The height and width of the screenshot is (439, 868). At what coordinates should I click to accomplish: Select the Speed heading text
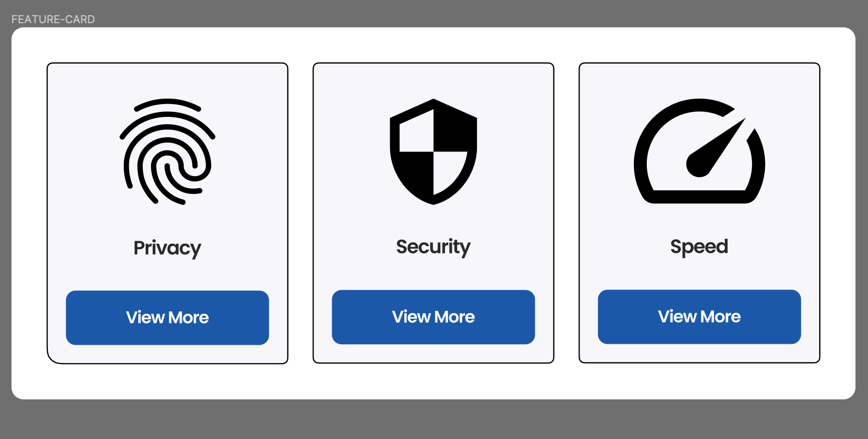click(699, 247)
